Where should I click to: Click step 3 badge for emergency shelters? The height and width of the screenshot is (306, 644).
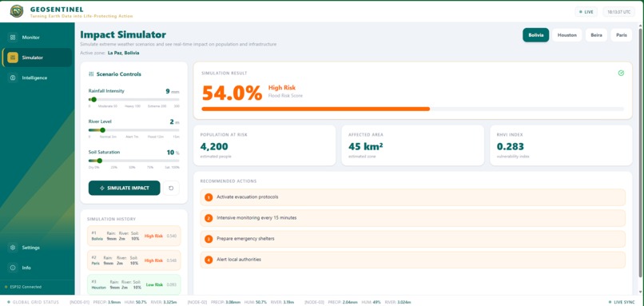pyautogui.click(x=209, y=239)
